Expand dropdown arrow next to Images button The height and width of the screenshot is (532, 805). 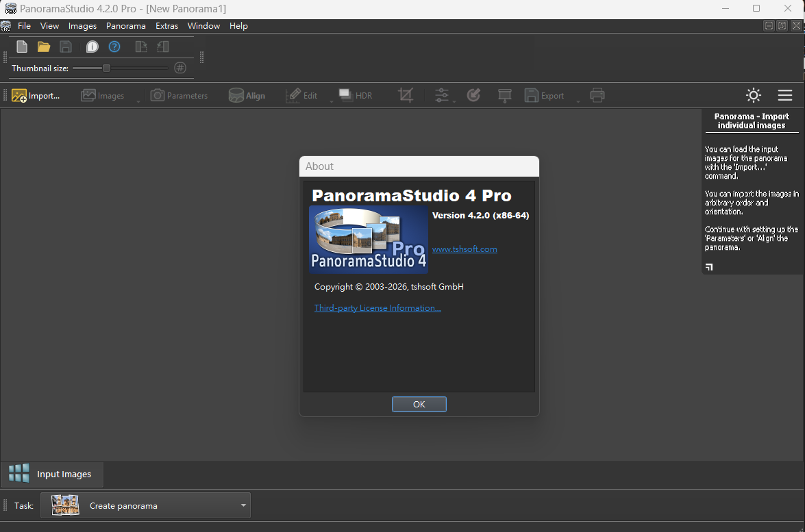(x=138, y=101)
